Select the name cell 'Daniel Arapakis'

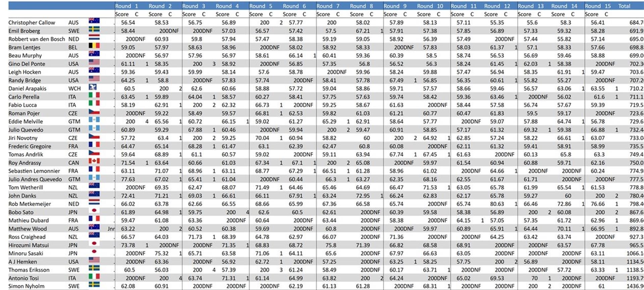pos(27,89)
